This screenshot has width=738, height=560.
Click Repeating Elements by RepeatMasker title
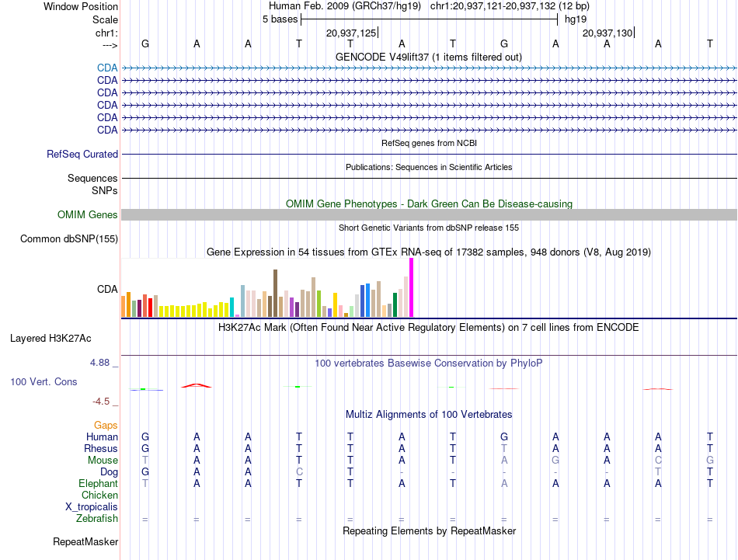(x=430, y=530)
